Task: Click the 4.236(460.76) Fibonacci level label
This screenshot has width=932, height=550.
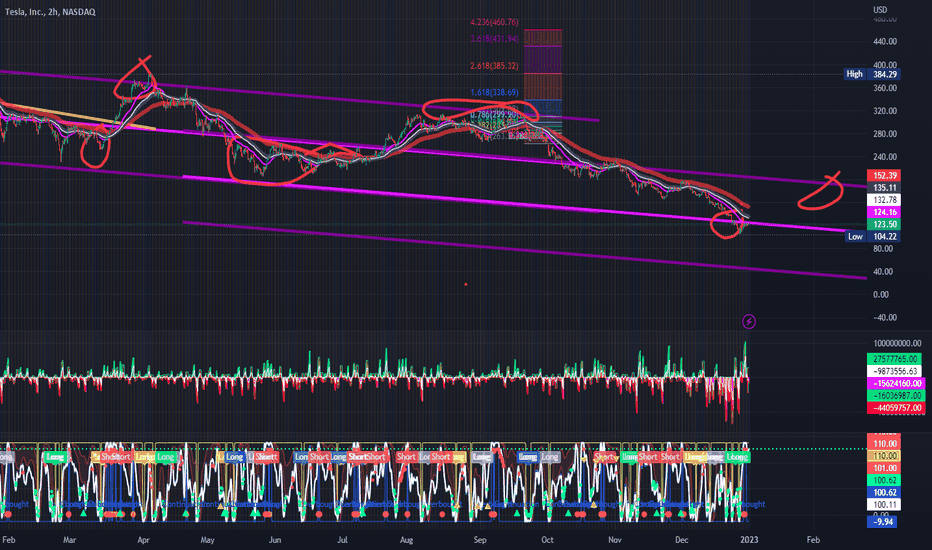Action: 495,22
